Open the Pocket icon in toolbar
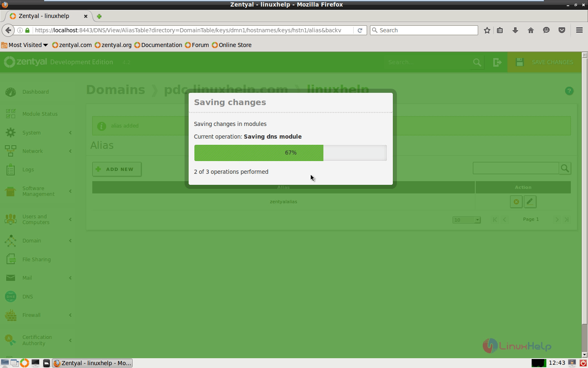This screenshot has height=368, width=588. point(562,30)
